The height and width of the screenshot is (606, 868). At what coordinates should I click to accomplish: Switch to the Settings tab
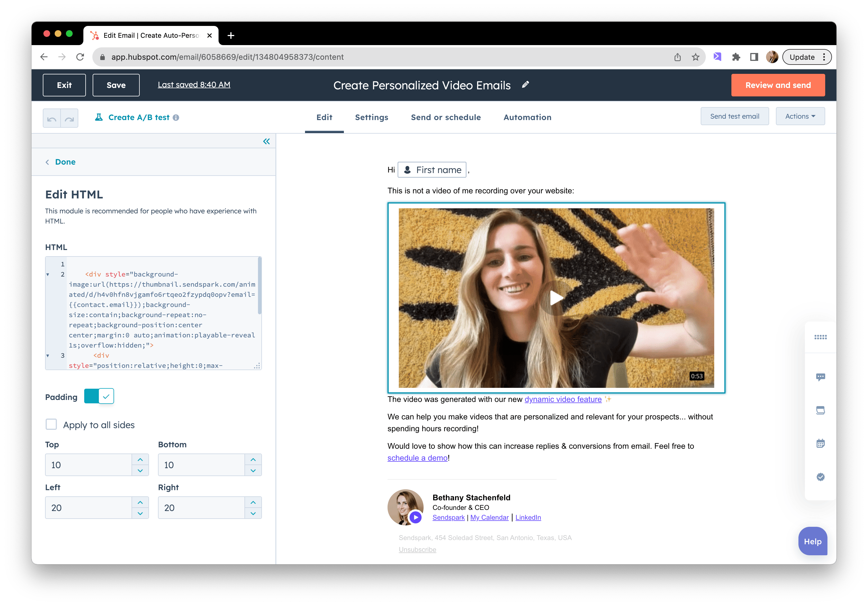[x=372, y=117]
